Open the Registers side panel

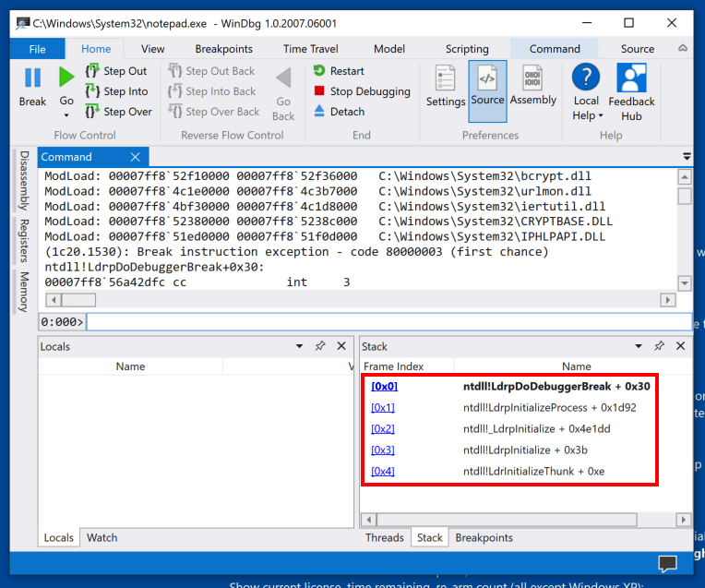point(24,241)
